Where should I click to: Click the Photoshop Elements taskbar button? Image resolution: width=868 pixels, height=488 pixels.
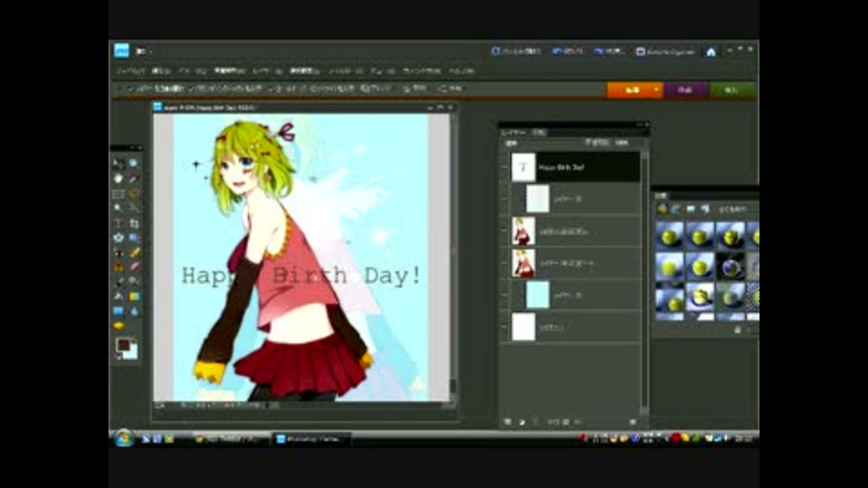click(311, 439)
